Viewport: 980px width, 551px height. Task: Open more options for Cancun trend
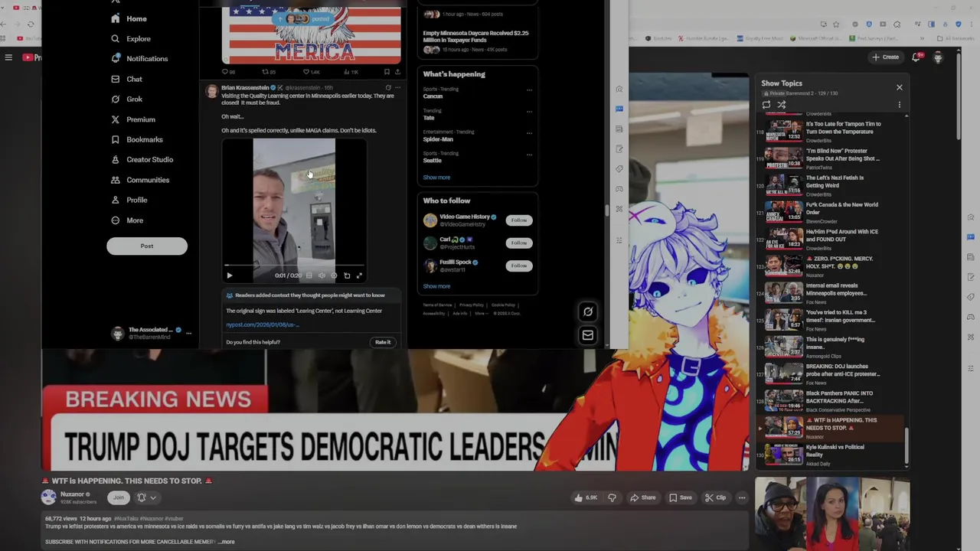click(529, 90)
